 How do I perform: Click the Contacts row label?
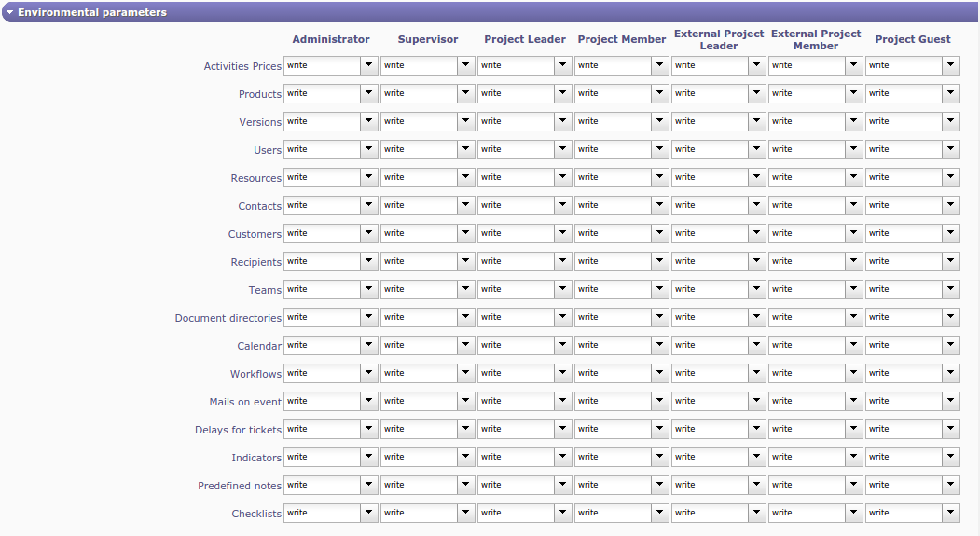[x=260, y=206]
